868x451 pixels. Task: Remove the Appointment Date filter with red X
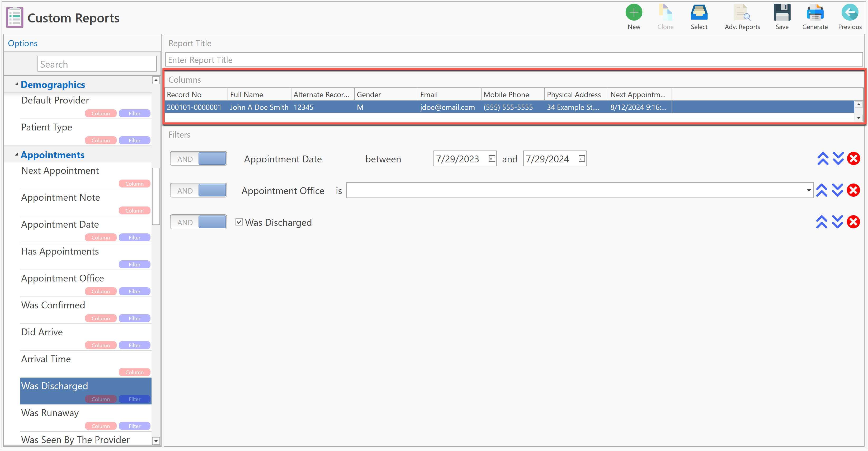(853, 159)
